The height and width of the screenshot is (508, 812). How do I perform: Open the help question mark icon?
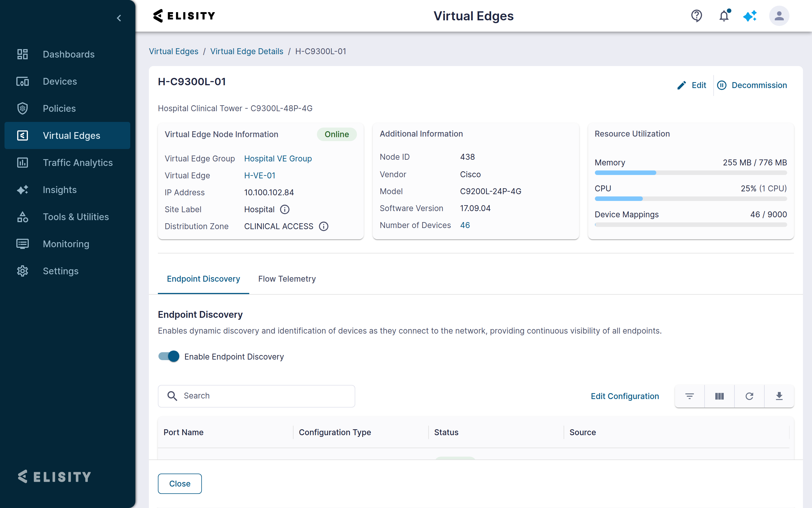(x=697, y=16)
